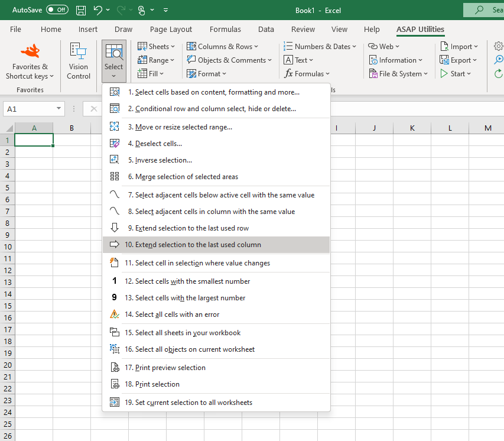Click the down arrow Extend to last row icon

(x=115, y=228)
